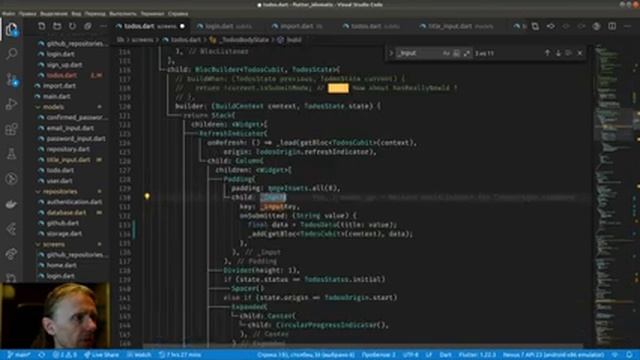Open home.dart in explorer
Viewport: 640px width, 360px height.
click(61, 265)
